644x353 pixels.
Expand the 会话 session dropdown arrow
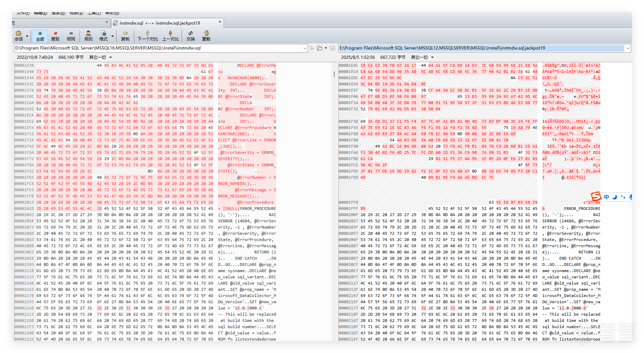[x=27, y=36]
